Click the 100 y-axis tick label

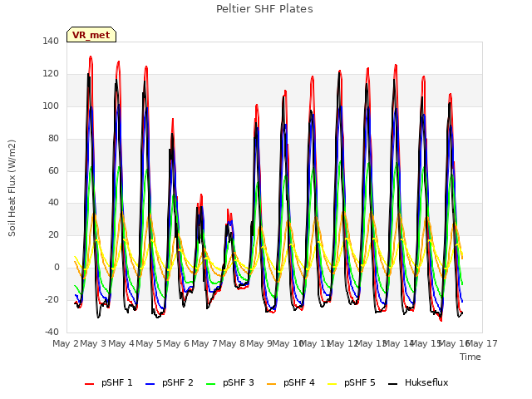(51, 106)
